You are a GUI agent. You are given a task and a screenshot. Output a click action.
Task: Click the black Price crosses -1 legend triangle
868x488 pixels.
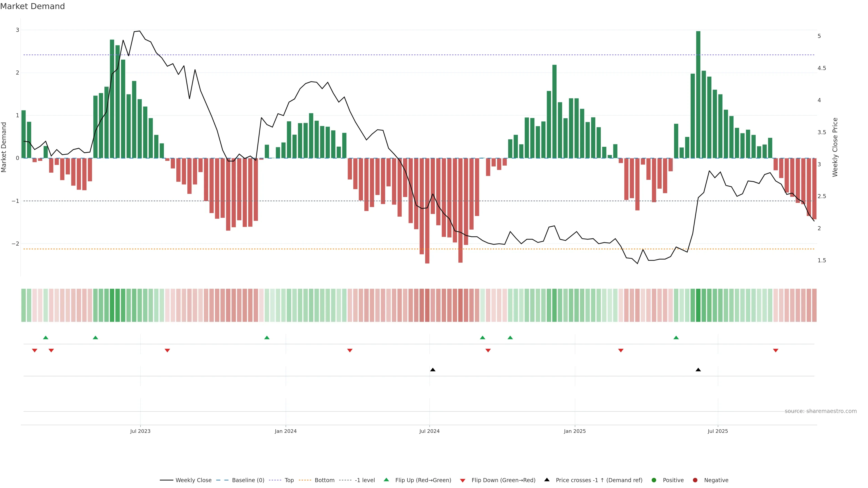pyautogui.click(x=547, y=480)
